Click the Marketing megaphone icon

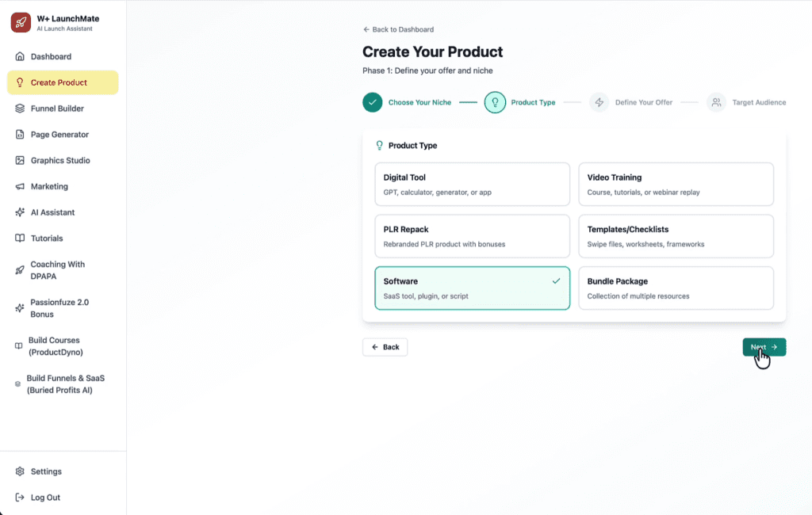(20, 187)
